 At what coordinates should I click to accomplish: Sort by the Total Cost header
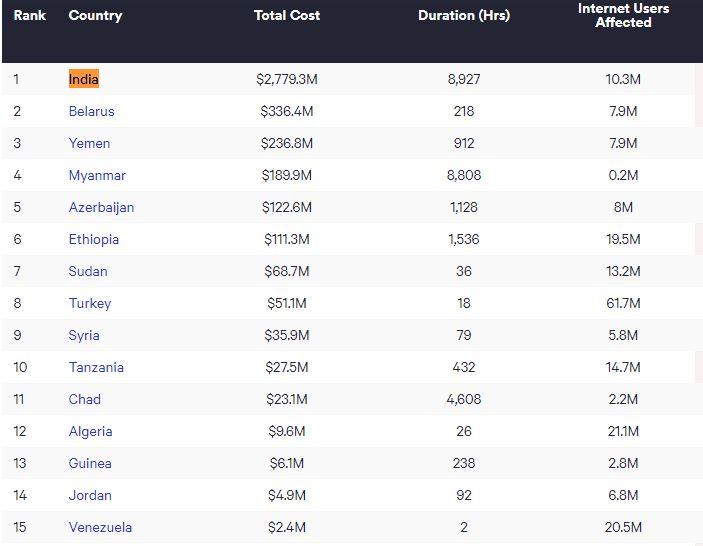(287, 16)
